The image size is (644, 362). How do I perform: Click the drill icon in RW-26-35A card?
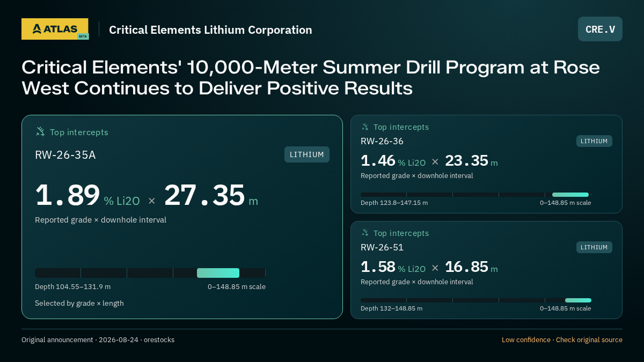point(40,132)
